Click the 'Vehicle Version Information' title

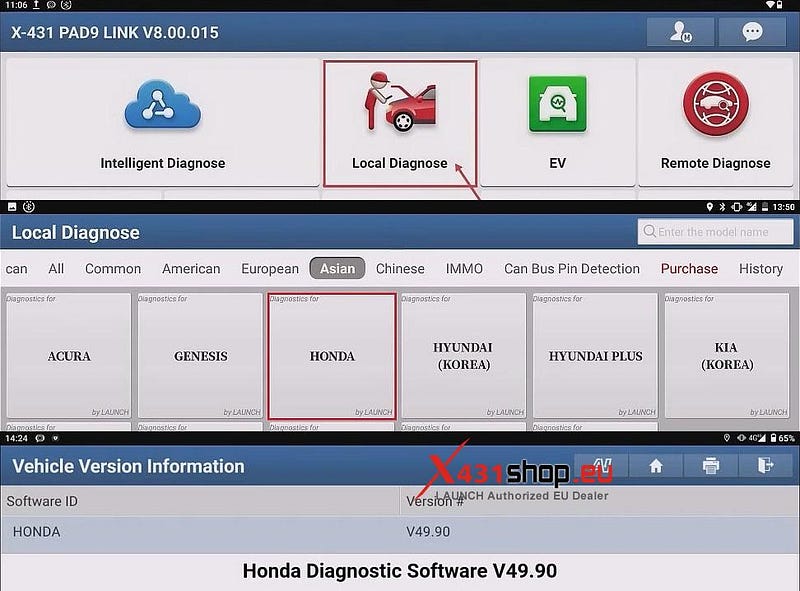pyautogui.click(x=128, y=466)
